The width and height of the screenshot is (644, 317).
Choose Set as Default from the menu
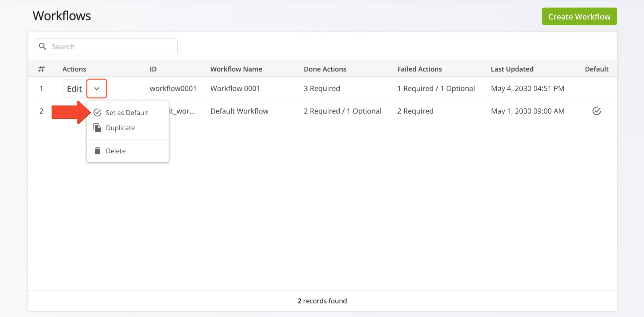pyautogui.click(x=127, y=113)
